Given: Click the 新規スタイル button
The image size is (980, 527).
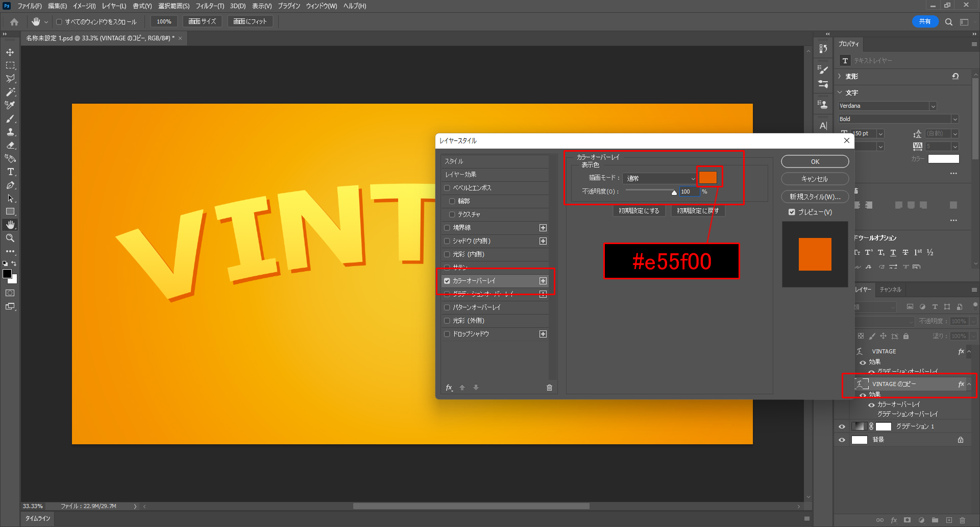Looking at the screenshot, I should [x=815, y=197].
